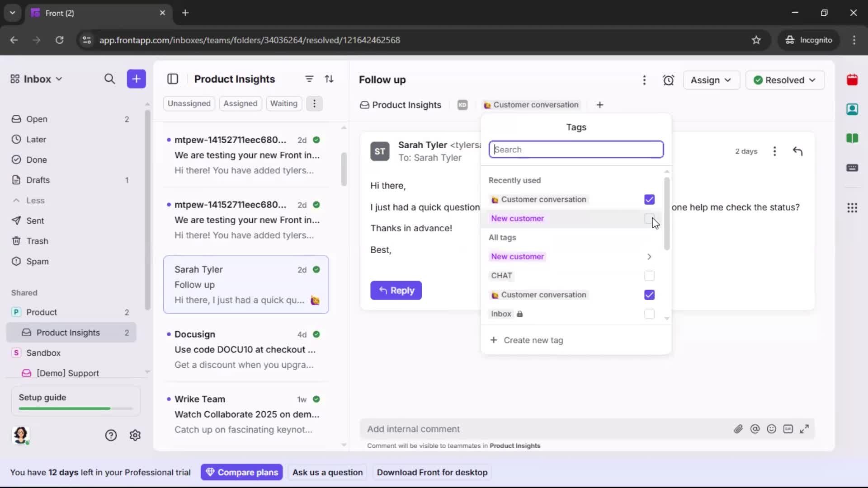Click the Reply button
This screenshot has height=488, width=868.
[x=396, y=291]
